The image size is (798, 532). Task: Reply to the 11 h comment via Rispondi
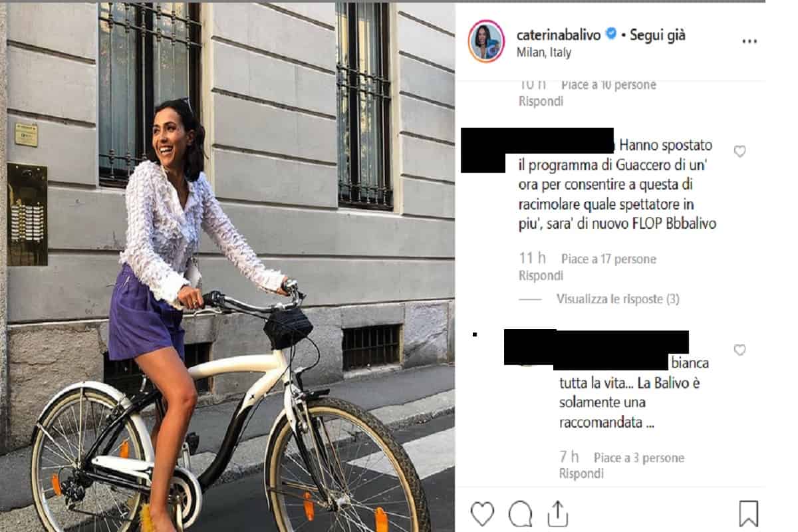click(541, 275)
